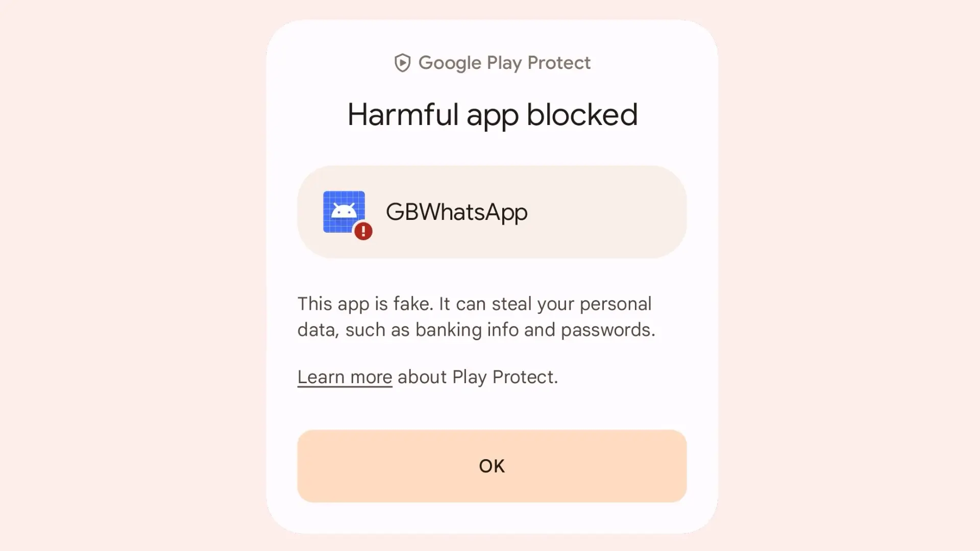
Task: Select the GBWhatsApp app name text
Action: coord(456,212)
